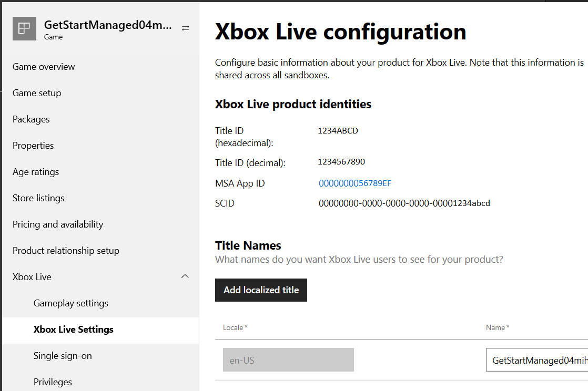Click the Xbox Live configuration page title
Image resolution: width=588 pixels, height=391 pixels.
pos(340,32)
